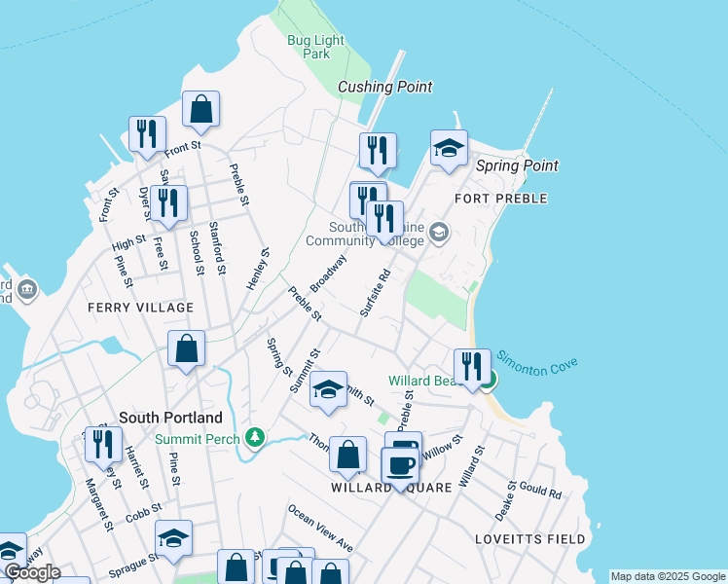This screenshot has height=584, width=728.
Task: Click the Cushing Point label
Action: pyautogui.click(x=384, y=87)
